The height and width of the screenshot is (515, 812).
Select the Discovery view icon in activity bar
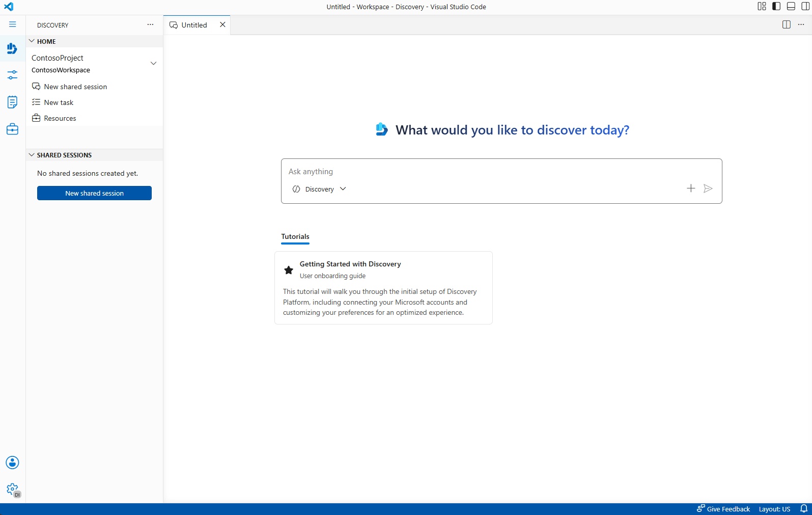pos(12,48)
